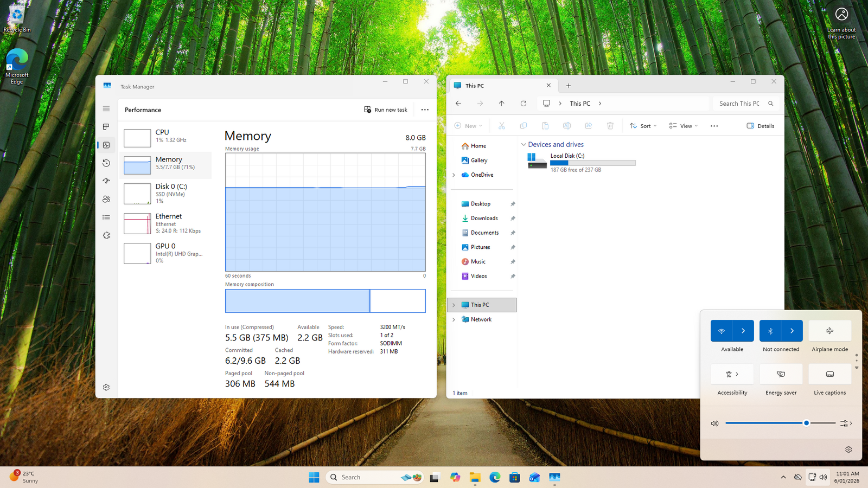Adjust the volume slider

(x=806, y=423)
